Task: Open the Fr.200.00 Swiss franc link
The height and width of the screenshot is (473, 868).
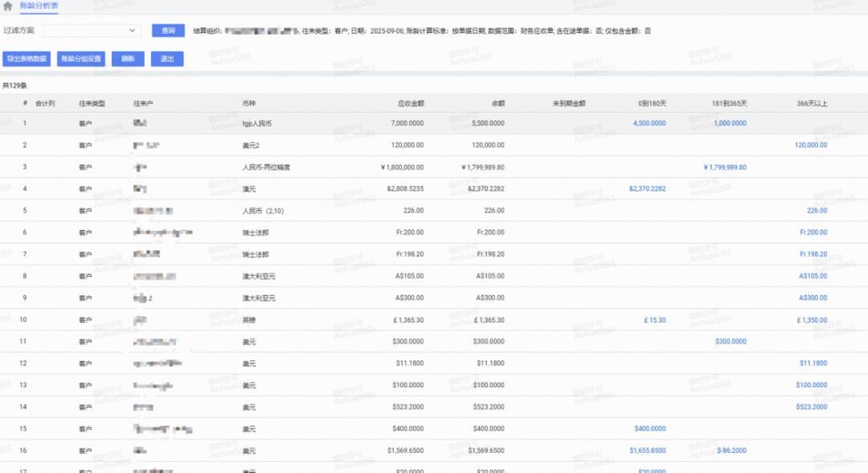Action: [x=814, y=232]
